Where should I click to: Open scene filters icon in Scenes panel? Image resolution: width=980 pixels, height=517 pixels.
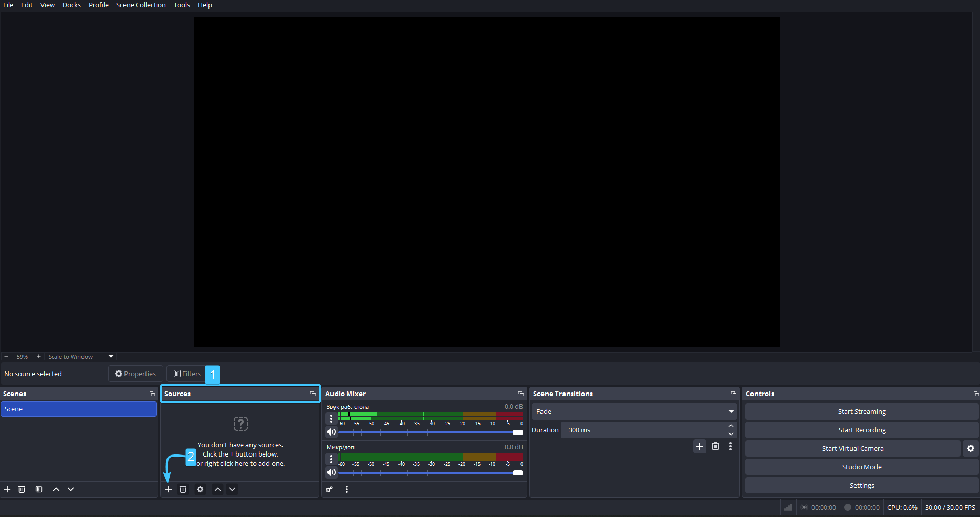(x=39, y=489)
